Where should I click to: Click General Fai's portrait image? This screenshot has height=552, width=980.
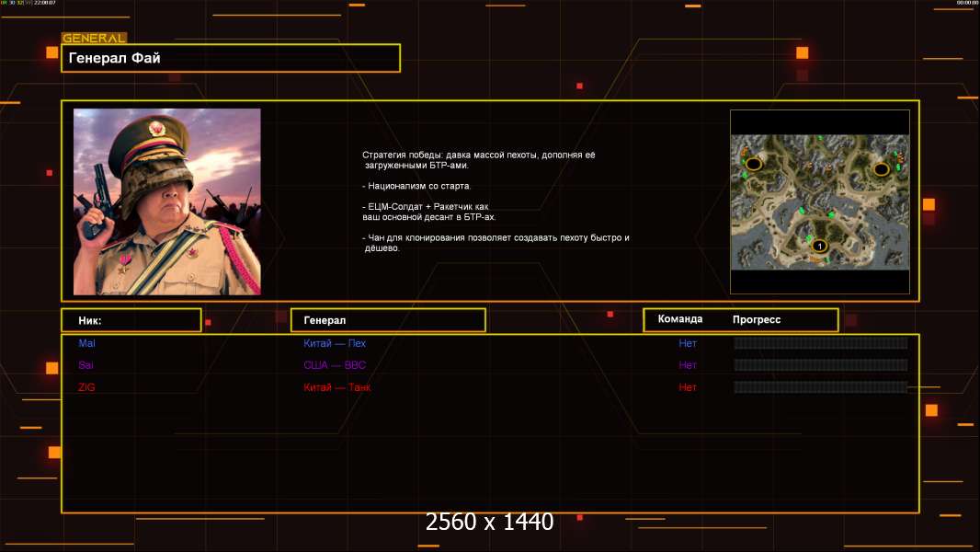pos(167,201)
